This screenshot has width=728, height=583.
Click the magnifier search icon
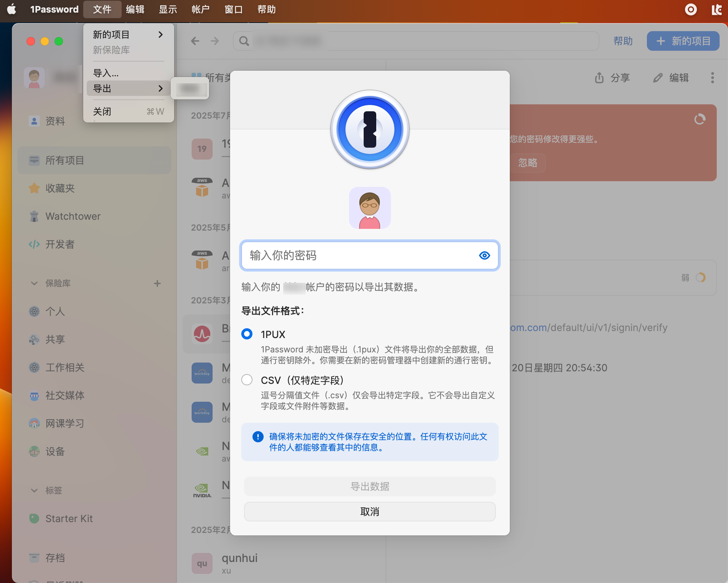[244, 41]
